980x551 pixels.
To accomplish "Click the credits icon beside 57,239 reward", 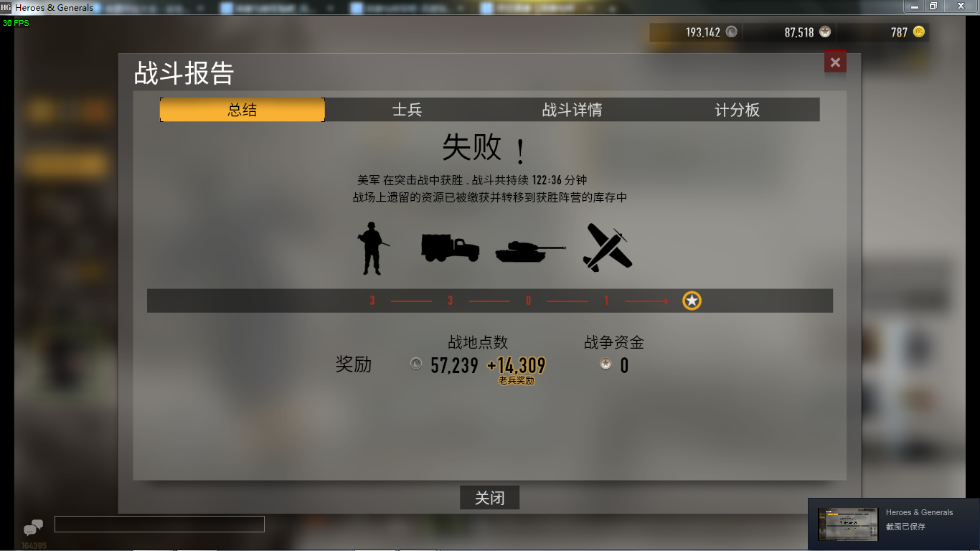I will click(x=416, y=364).
